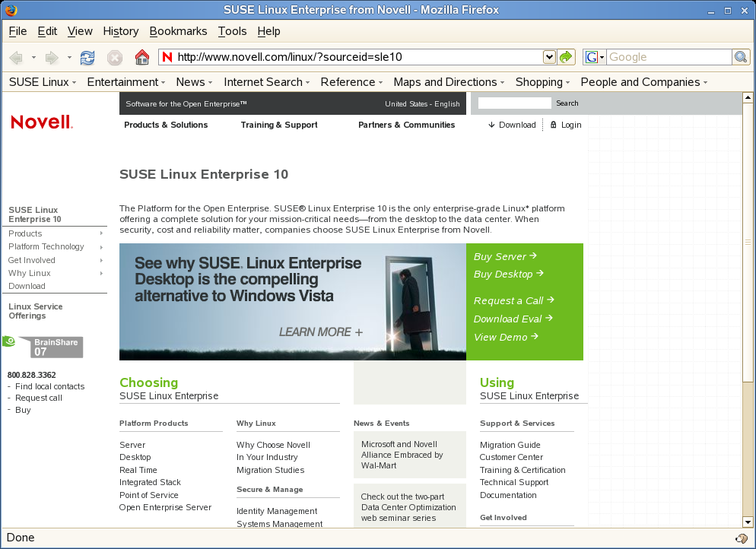Open the search engine chooser dropdown arrow

pos(602,57)
